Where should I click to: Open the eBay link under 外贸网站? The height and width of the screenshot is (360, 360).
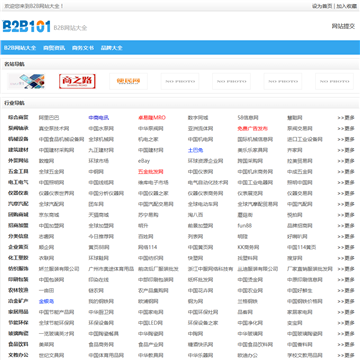click(x=144, y=161)
